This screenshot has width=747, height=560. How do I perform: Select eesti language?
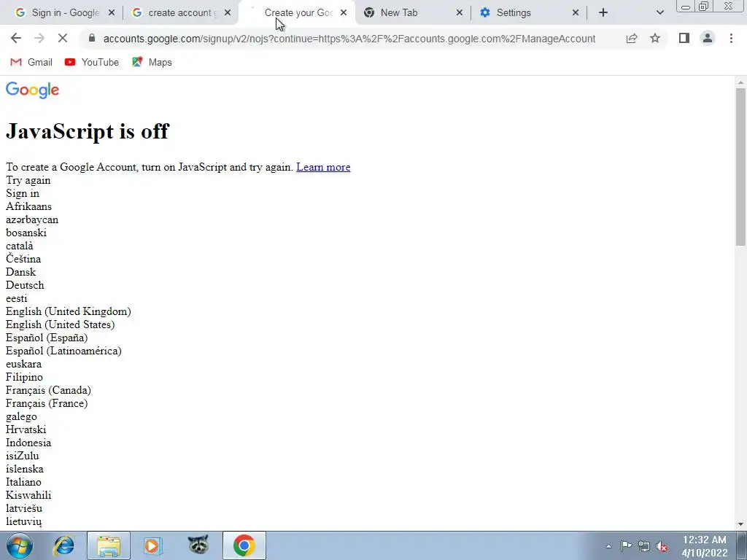tap(16, 298)
